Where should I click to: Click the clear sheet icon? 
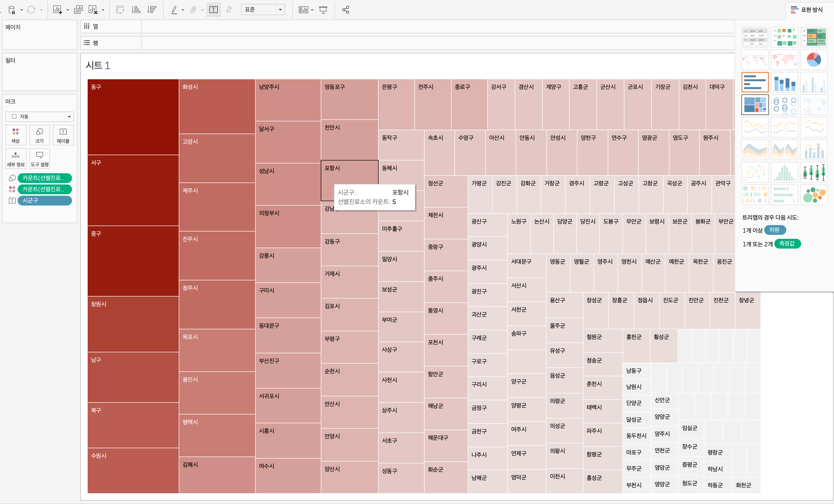click(x=93, y=10)
